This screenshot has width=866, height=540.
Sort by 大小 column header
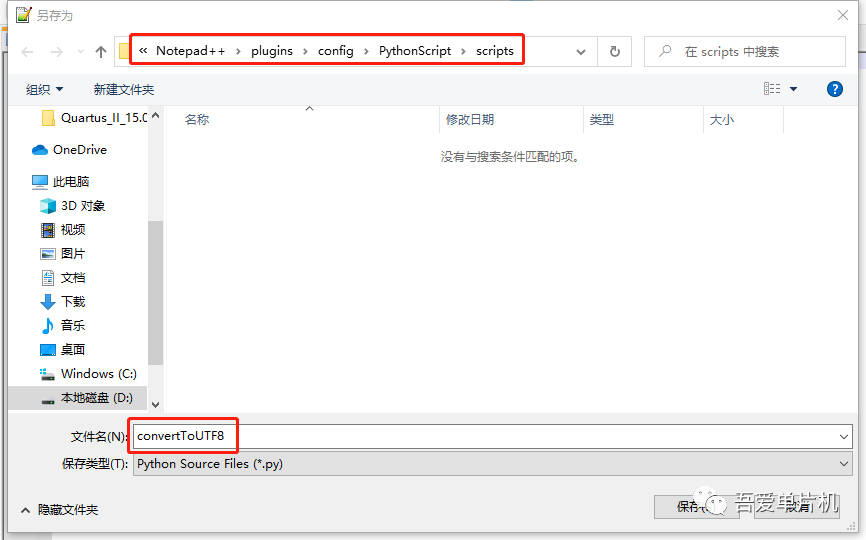(x=721, y=119)
